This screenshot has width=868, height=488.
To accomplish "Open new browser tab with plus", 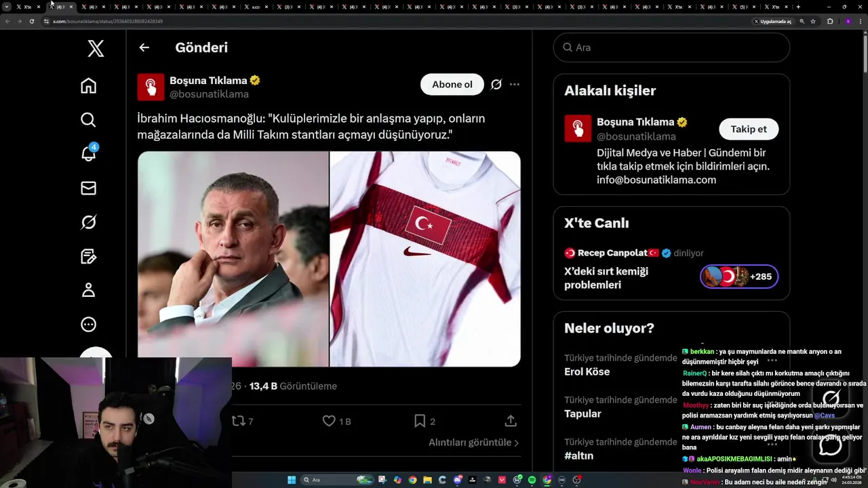I will [x=798, y=7].
